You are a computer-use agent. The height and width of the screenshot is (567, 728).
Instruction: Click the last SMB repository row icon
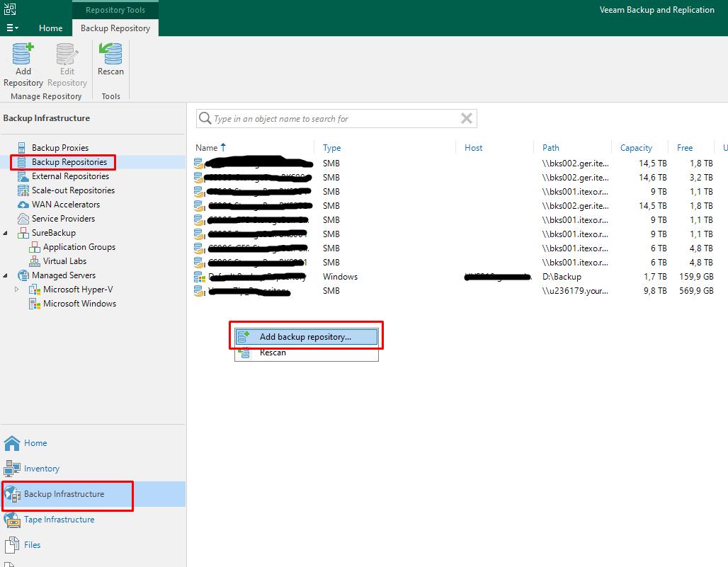click(199, 291)
